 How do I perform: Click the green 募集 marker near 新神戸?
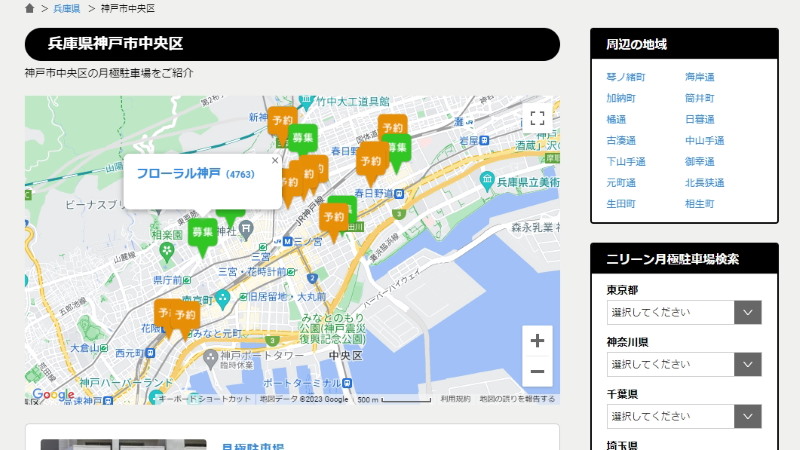(x=303, y=140)
